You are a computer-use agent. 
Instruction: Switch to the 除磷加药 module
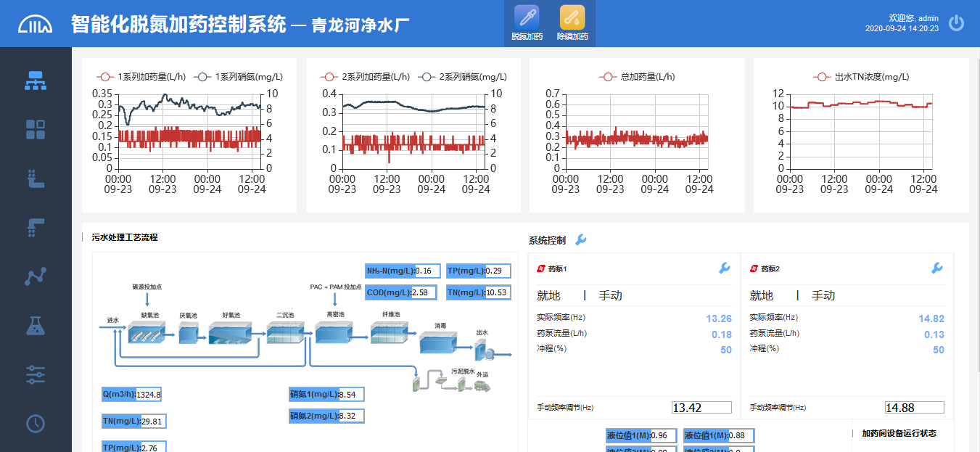(572, 23)
